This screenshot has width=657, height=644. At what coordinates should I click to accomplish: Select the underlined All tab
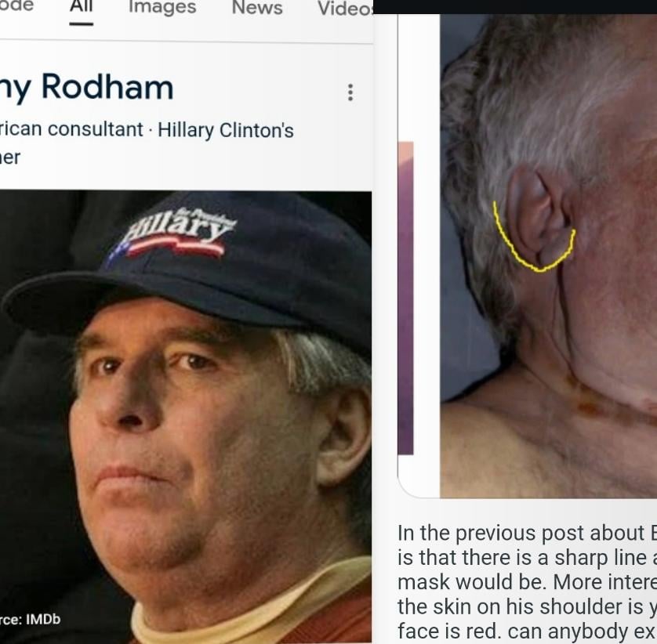click(x=82, y=9)
